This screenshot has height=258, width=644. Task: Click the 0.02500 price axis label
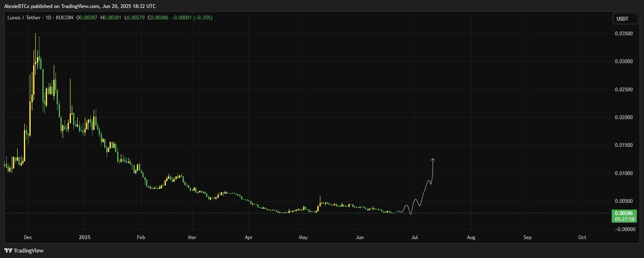click(623, 89)
